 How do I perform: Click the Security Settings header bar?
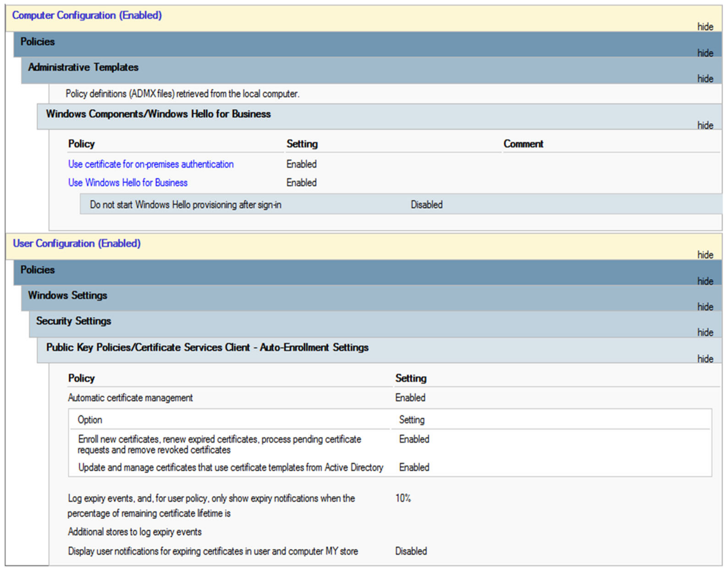point(73,321)
